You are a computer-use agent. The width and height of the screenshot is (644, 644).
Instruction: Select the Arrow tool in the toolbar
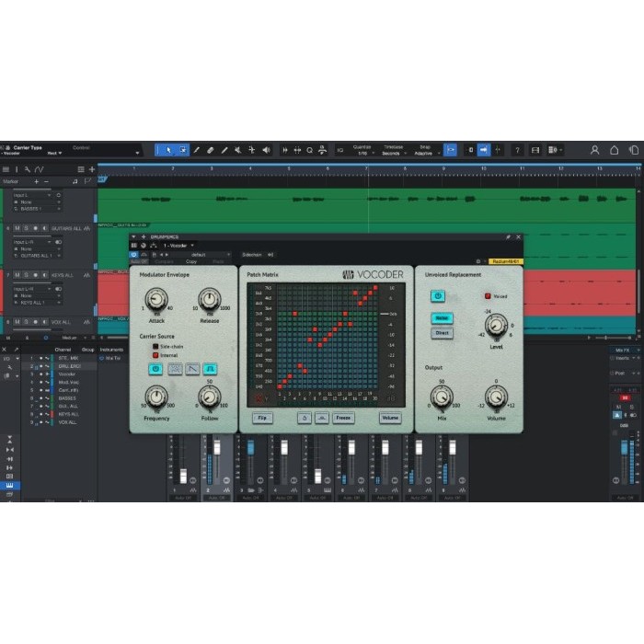pyautogui.click(x=168, y=150)
